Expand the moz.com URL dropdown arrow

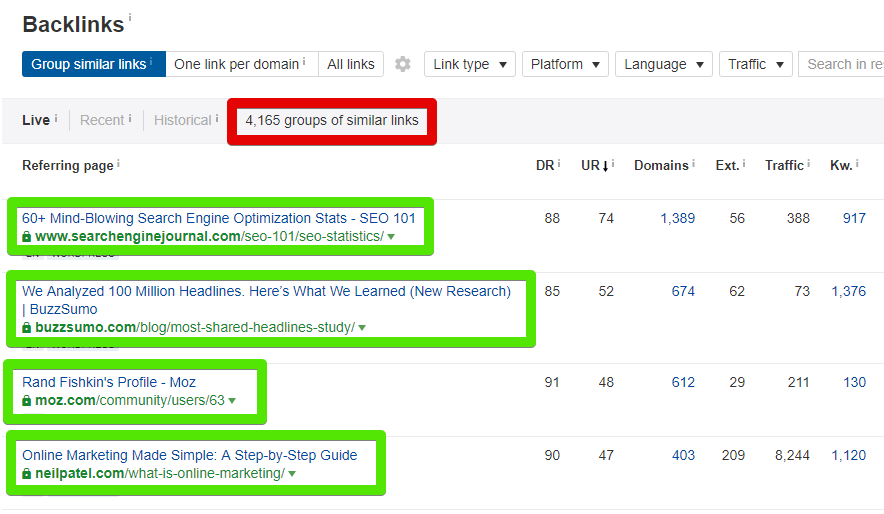pyautogui.click(x=232, y=401)
